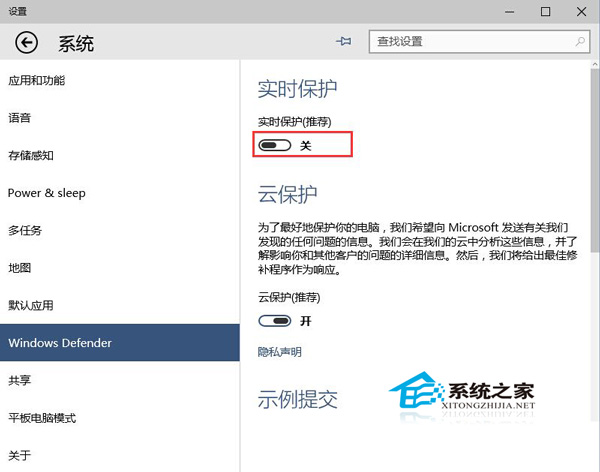Close the settings window
Screen dimensions: 600x472
(581, 11)
